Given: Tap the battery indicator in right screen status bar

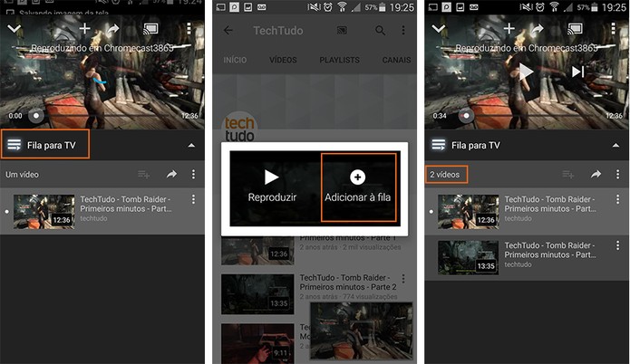Looking at the screenshot, I should click(x=596, y=7).
